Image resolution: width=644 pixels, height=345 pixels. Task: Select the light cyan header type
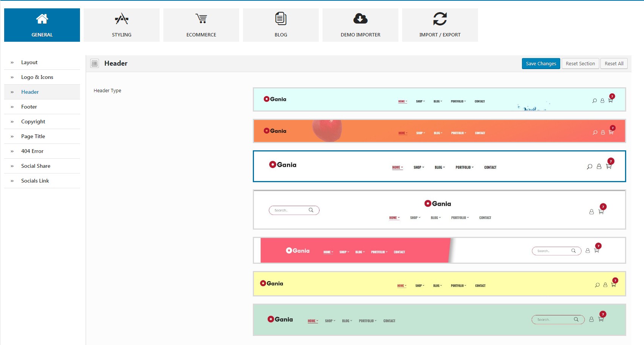click(439, 99)
